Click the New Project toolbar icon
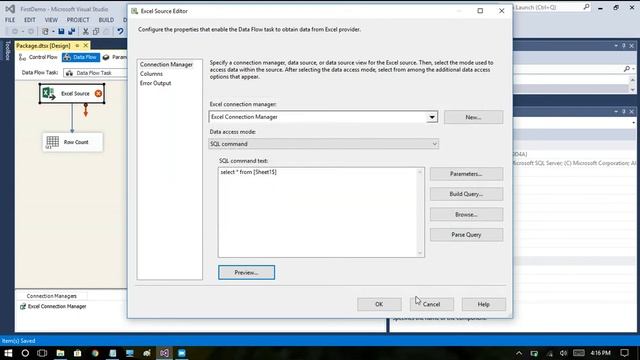Viewport: 640px width, 360px height. pyautogui.click(x=45, y=31)
